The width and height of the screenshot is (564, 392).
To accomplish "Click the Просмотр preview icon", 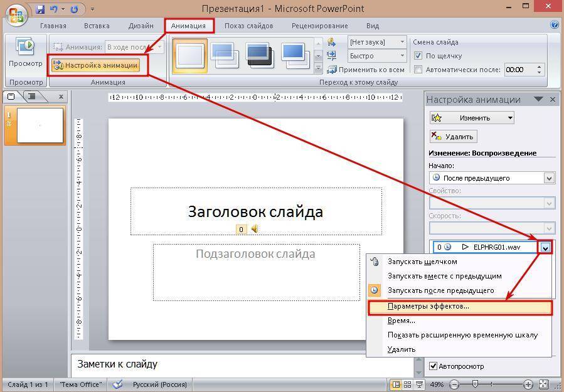I will 25,47.
